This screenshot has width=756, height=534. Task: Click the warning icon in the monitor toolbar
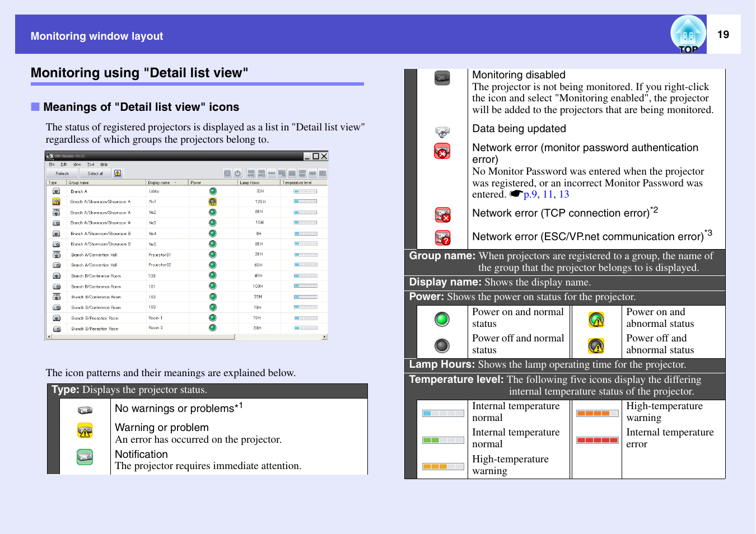[118, 174]
